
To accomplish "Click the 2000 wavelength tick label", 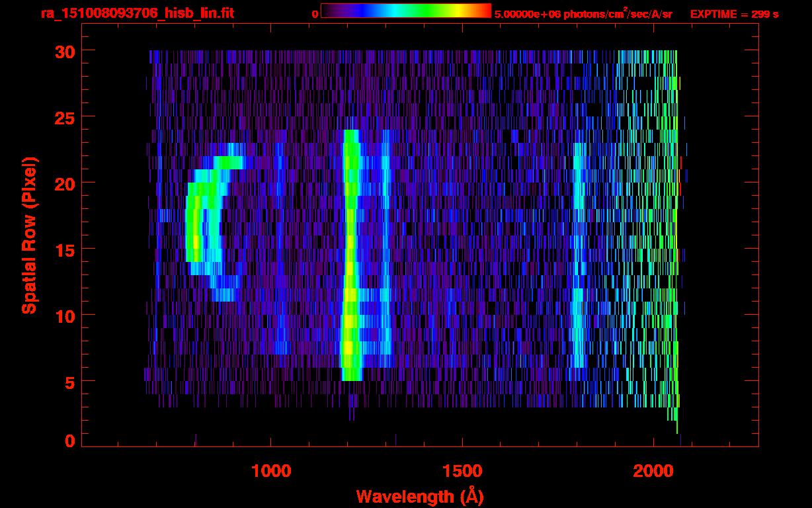I will (x=653, y=471).
